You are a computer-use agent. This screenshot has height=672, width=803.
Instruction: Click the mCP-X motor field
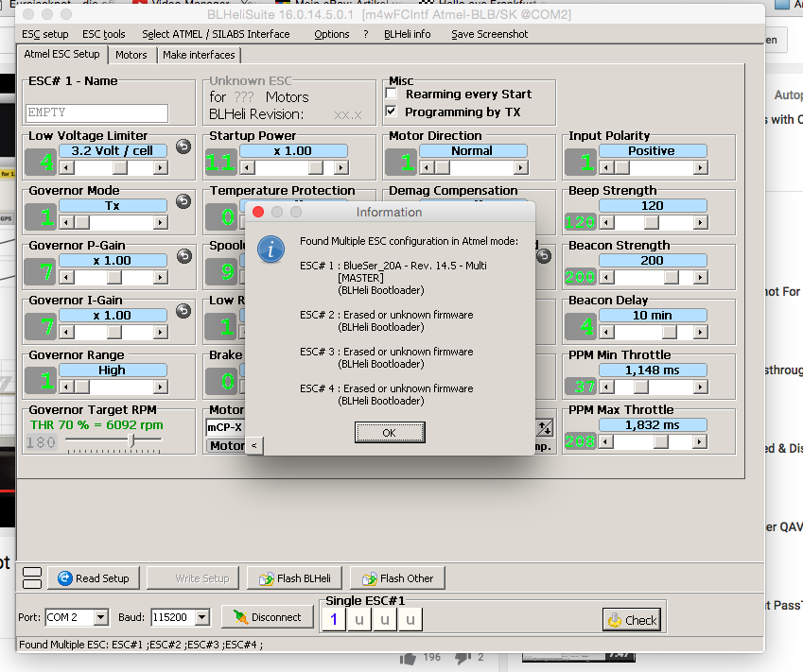point(225,427)
